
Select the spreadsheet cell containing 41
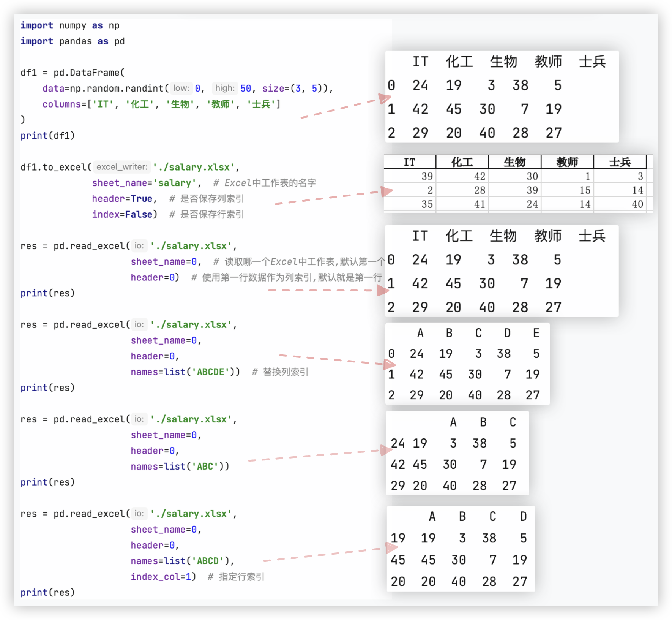pos(462,204)
